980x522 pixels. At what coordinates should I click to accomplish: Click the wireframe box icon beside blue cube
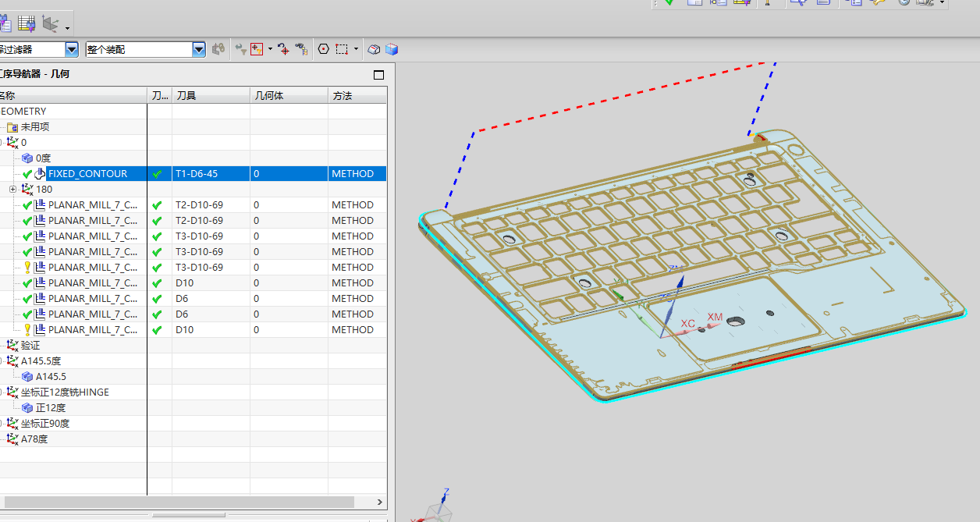pyautogui.click(x=375, y=49)
